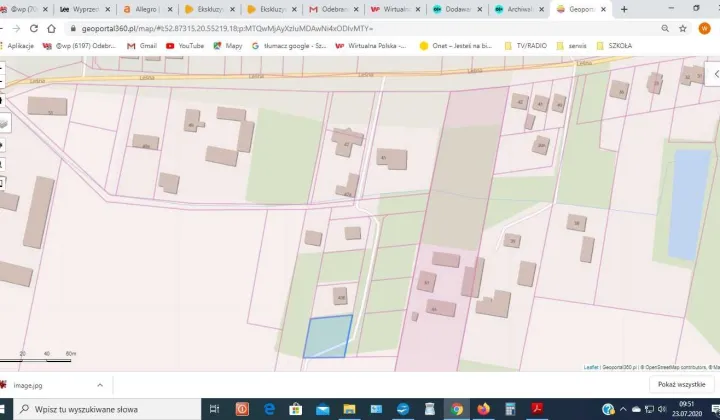
Task: Open the YouTube bookmark
Action: [184, 46]
